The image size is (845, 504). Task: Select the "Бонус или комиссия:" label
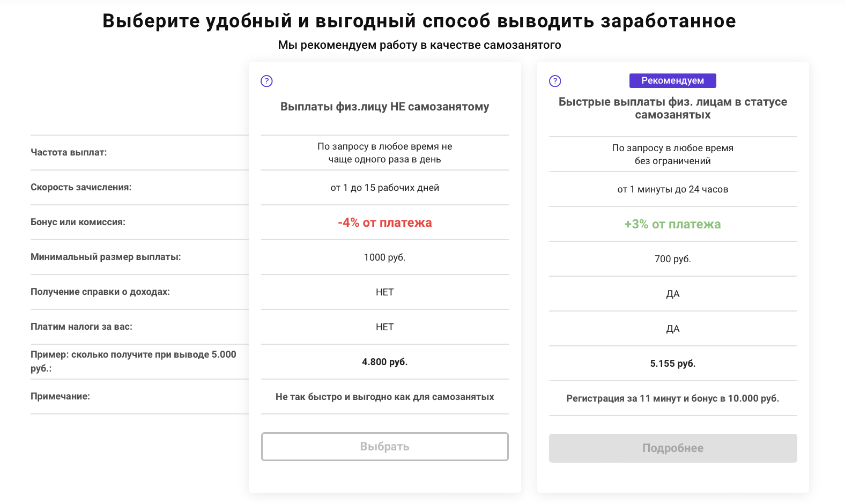pyautogui.click(x=78, y=222)
